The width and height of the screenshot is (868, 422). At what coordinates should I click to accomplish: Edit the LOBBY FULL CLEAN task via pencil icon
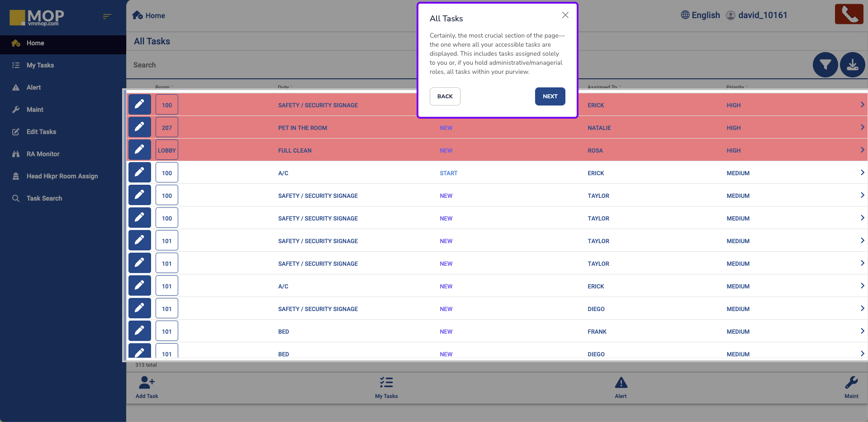tap(139, 150)
